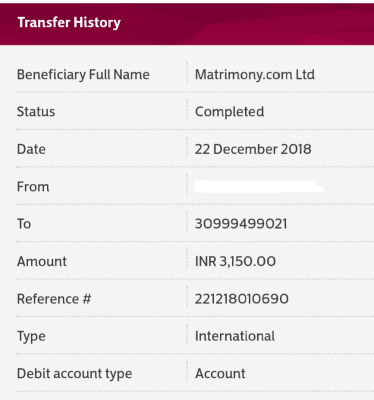Click the Completed status value
This screenshot has height=400, width=374.
229,112
